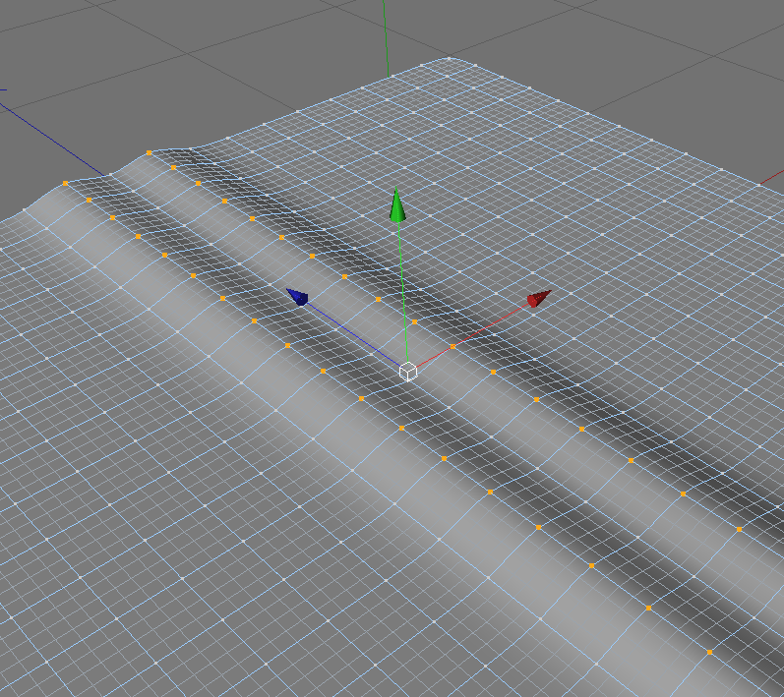Select farthest orange point of the right selected row
This screenshot has height=697, width=784.
149,153
